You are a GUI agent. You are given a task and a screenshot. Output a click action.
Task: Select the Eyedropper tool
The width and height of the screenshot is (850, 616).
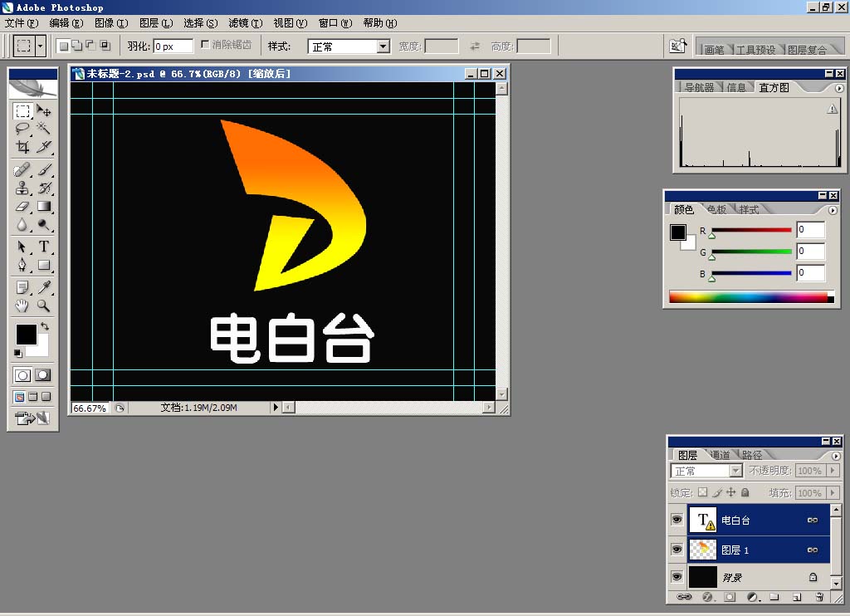pyautogui.click(x=43, y=287)
